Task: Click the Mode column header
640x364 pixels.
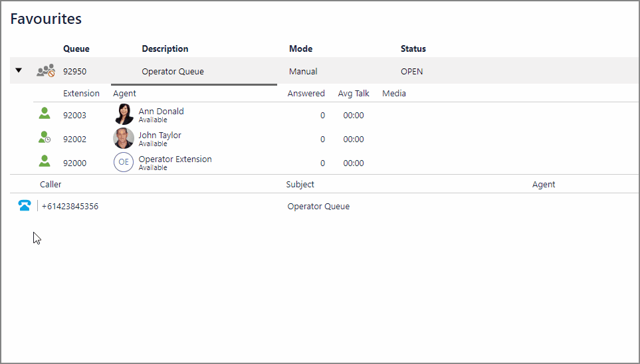Action: pyautogui.click(x=301, y=48)
